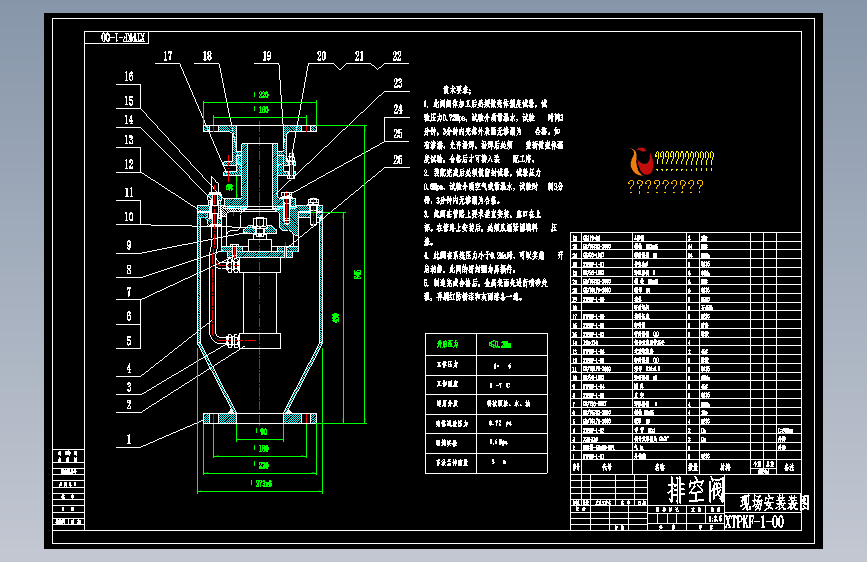Click part callout number 17
This screenshot has width=867, height=562.
(x=168, y=56)
